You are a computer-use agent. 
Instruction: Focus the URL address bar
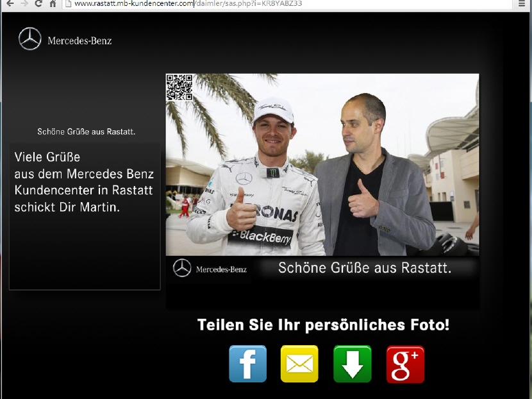288,4
